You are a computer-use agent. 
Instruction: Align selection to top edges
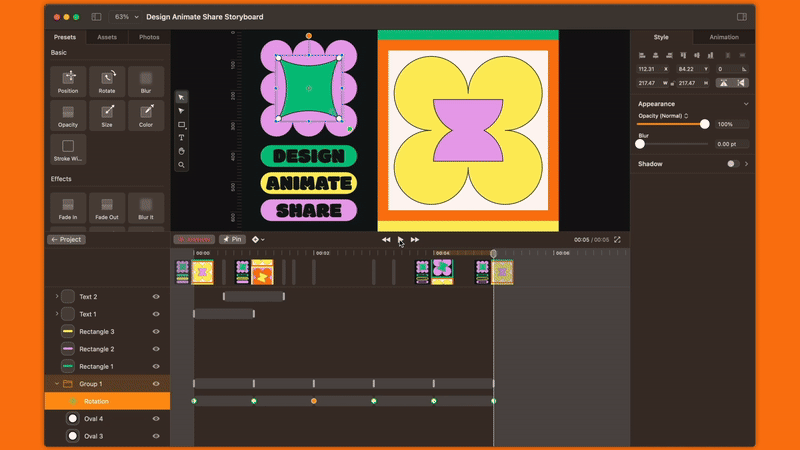683,55
